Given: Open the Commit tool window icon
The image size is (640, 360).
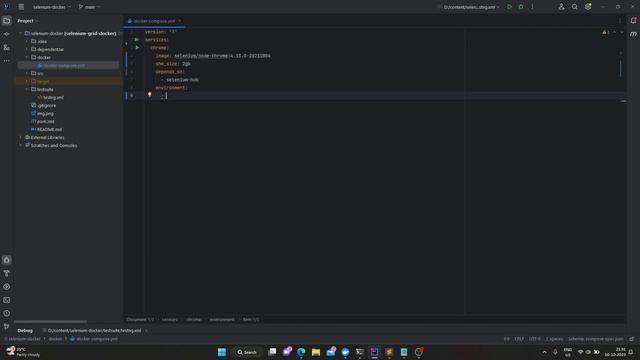Looking at the screenshot, I should [x=7, y=34].
